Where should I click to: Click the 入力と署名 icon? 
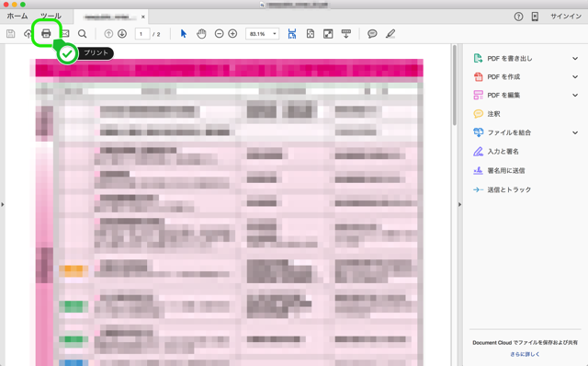coord(478,152)
